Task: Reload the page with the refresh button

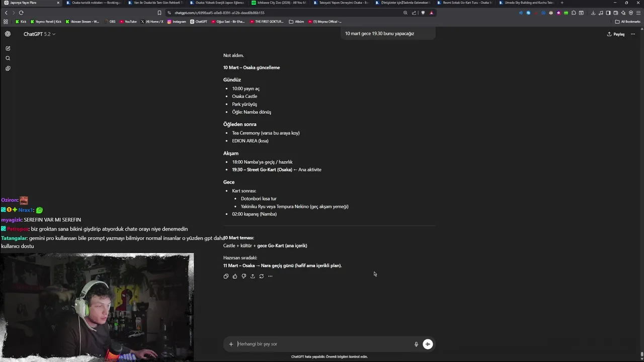Action: [x=21, y=13]
